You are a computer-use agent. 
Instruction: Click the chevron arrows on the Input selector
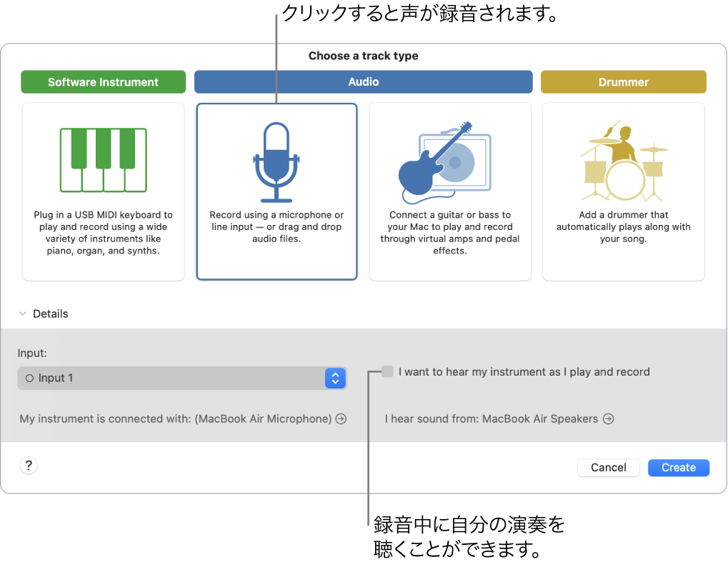click(335, 378)
